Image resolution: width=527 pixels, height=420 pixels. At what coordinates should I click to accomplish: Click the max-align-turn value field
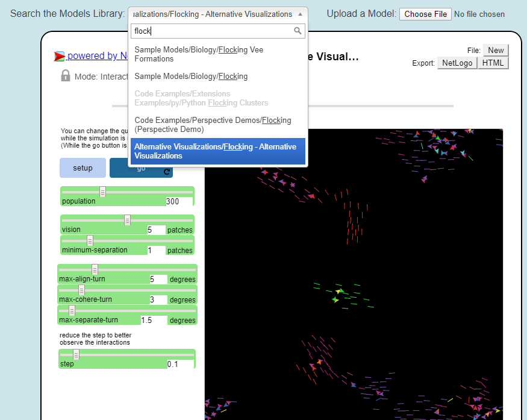point(157,279)
